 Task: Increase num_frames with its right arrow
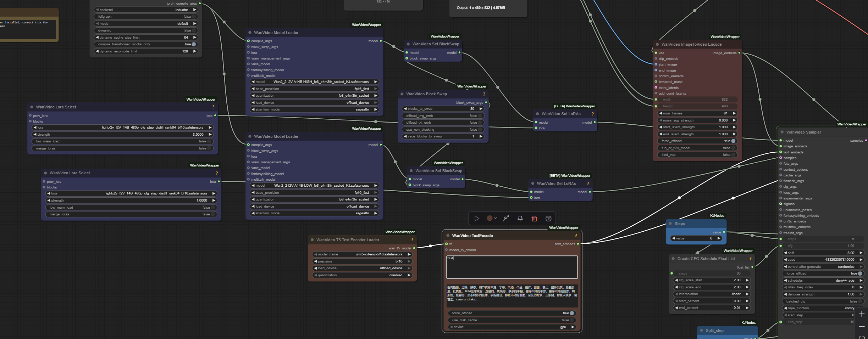(734, 113)
